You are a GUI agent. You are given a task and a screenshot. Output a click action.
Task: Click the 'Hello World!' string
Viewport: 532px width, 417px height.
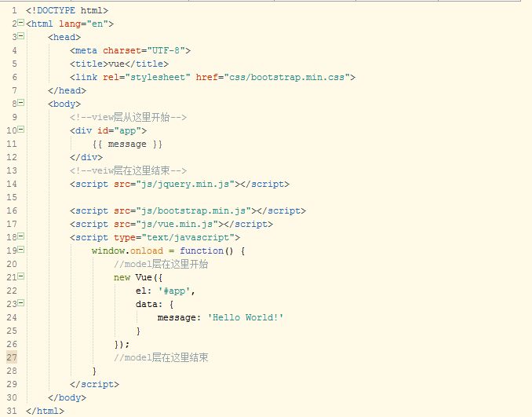coord(246,317)
